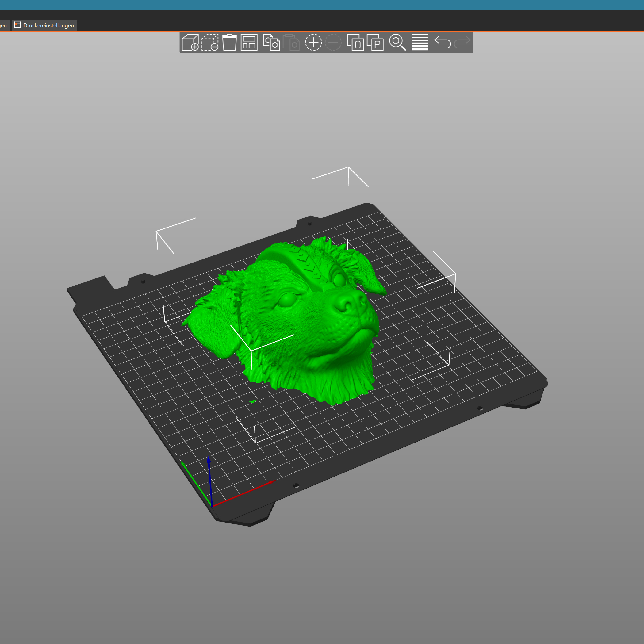Click the greyed Paste clipboard icon
Viewport: 644px width, 644px height.
pyautogui.click(x=291, y=42)
